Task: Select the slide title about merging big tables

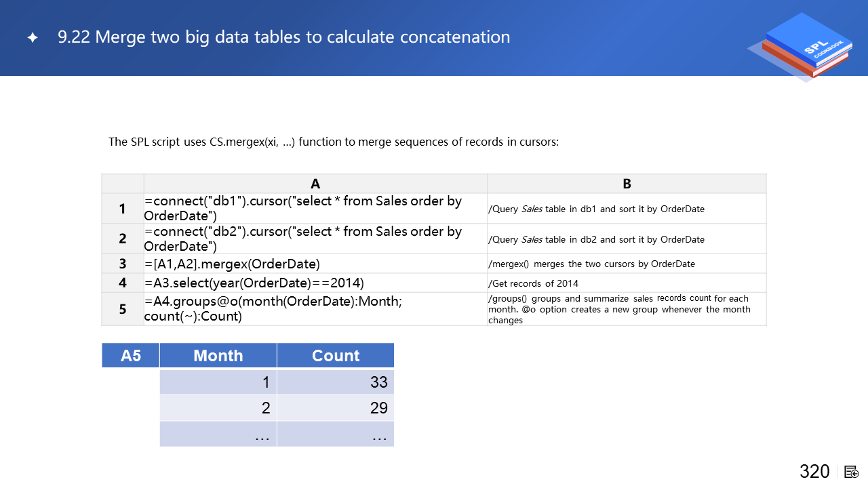Action: point(283,37)
